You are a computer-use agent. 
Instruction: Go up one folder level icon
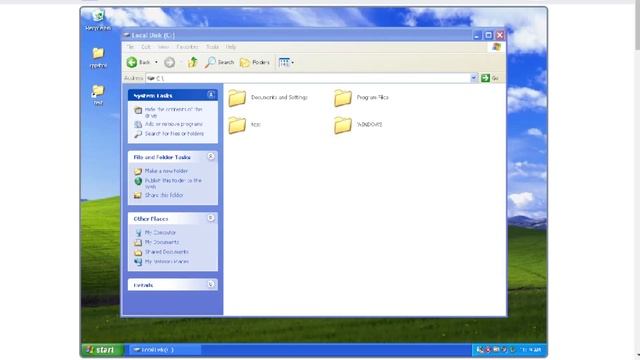(193, 62)
